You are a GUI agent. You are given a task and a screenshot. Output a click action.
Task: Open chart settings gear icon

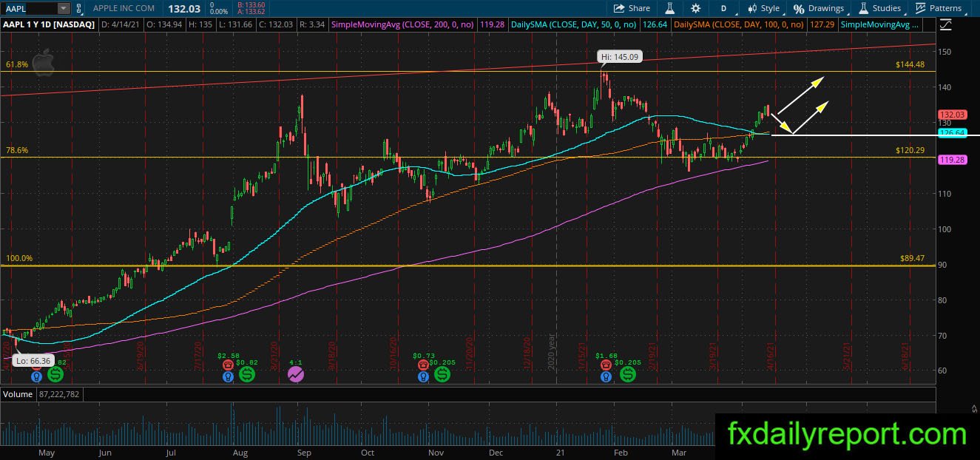tap(695, 8)
